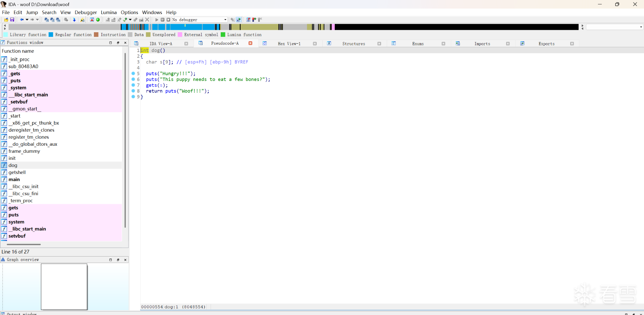Open the back-history dropdown arrow
Viewport: 644px width, 315px height.
point(27,20)
